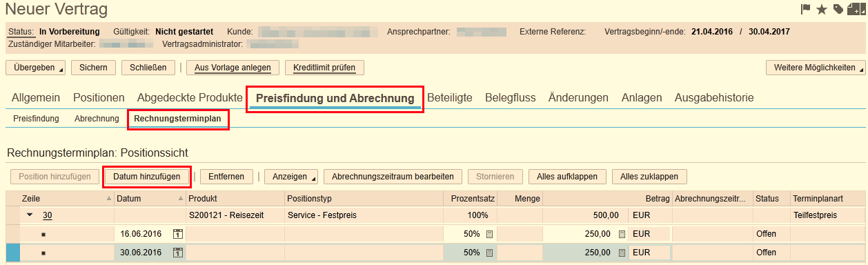
Task: Click the Teilfestpreis cell
Action: click(828, 215)
